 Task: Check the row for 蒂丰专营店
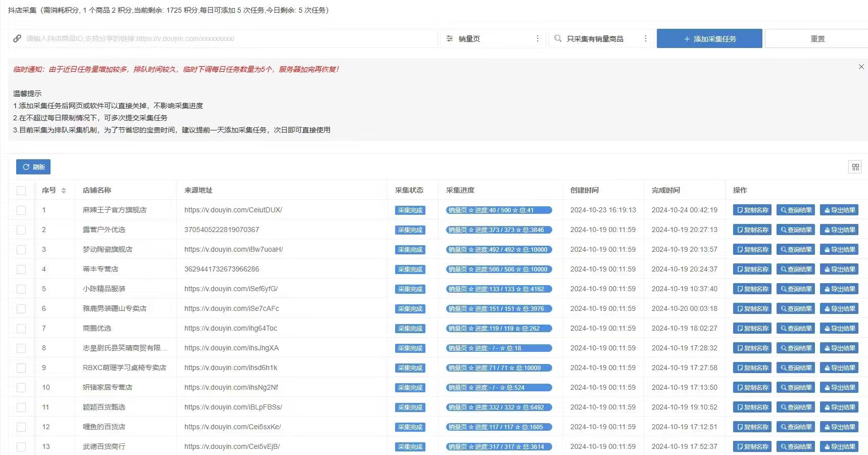[x=21, y=269]
